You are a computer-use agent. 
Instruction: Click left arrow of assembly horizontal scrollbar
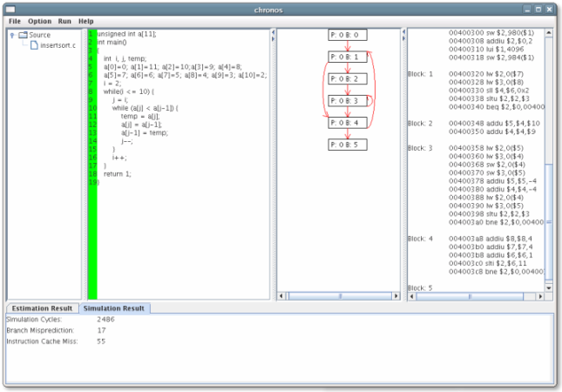tap(411, 296)
